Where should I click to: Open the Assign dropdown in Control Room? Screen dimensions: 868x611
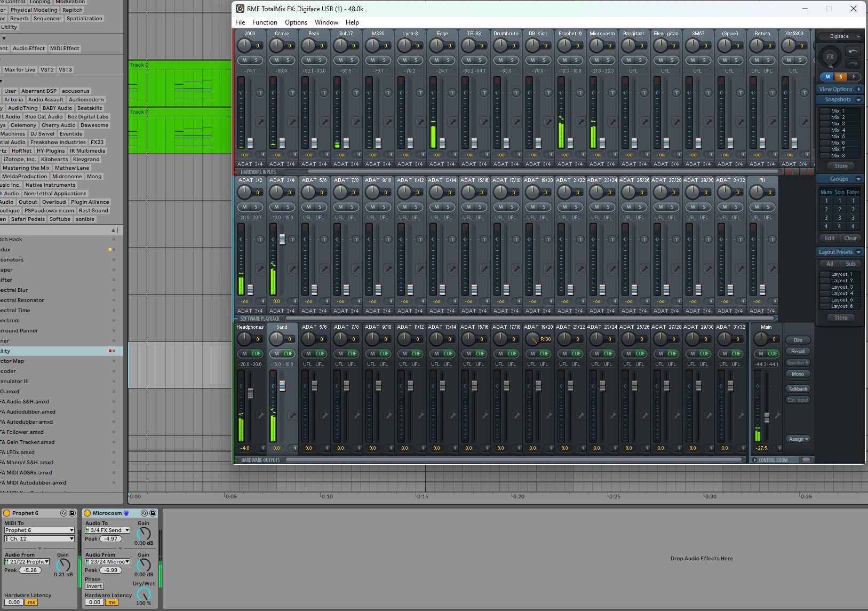coord(798,439)
